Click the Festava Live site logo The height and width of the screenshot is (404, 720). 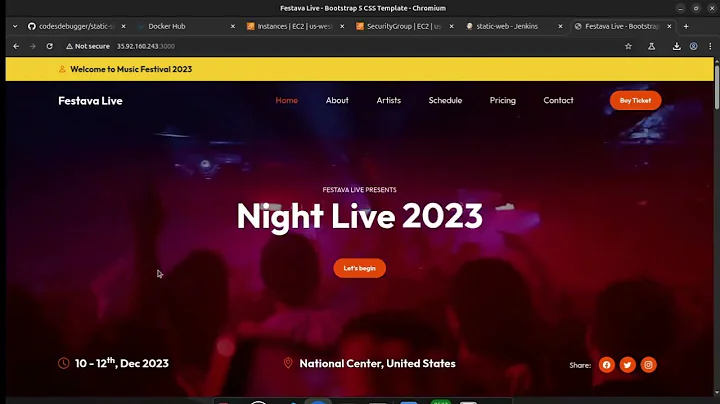[x=90, y=101]
